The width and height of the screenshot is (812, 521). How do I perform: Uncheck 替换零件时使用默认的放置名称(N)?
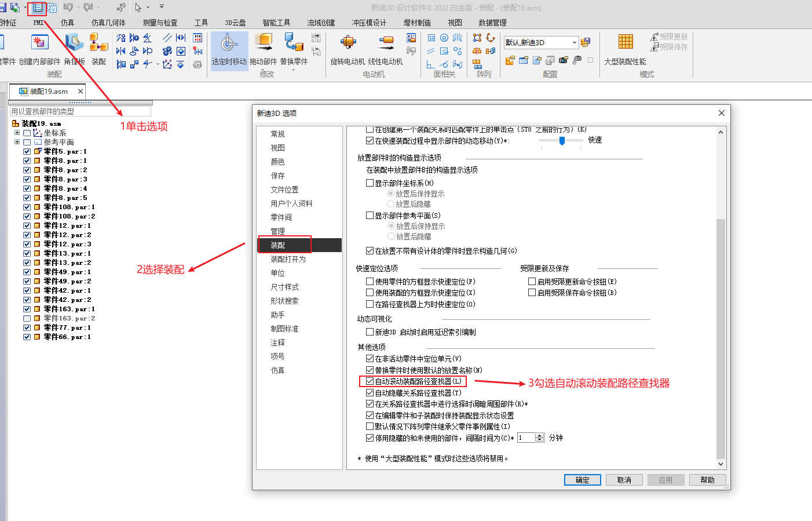[370, 370]
